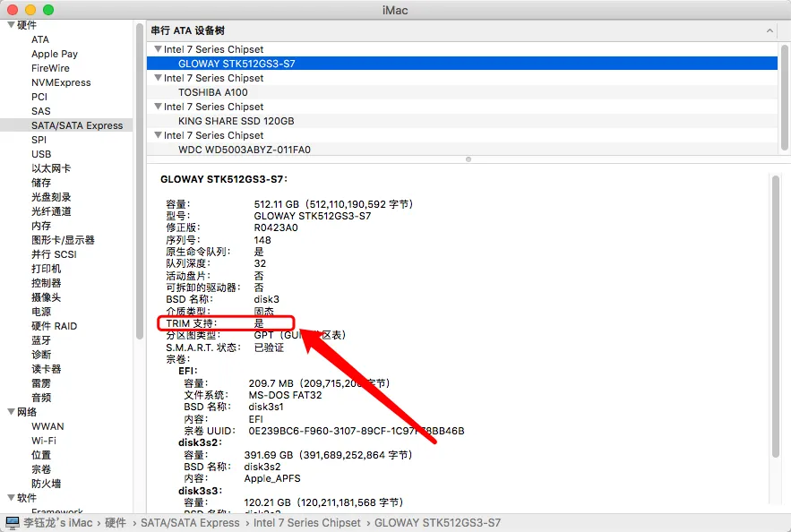The height and width of the screenshot is (532, 791).
Task: Select SATA/SATA Express in sidebar
Action: coord(66,125)
